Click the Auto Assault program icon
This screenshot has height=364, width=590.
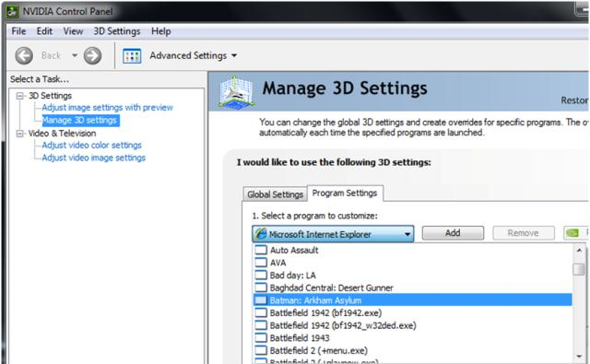click(x=261, y=250)
